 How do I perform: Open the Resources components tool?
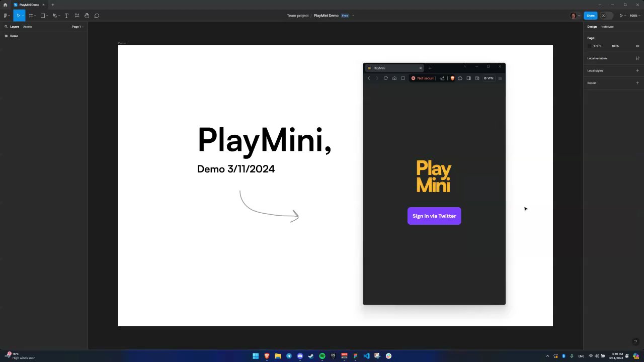pos(76,16)
